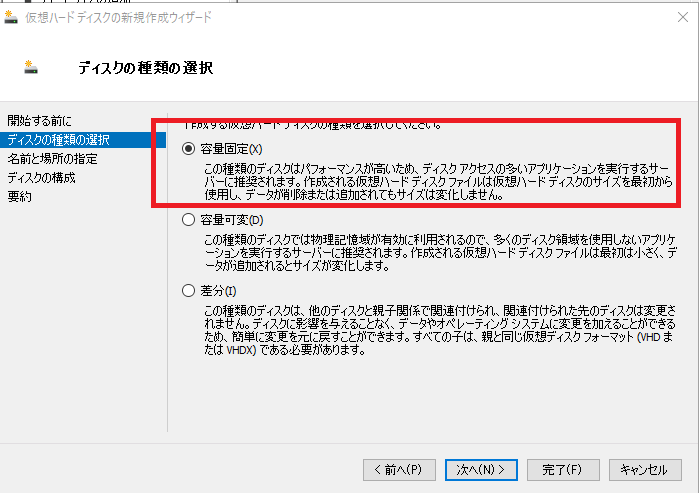The image size is (699, 493).
Task: Select the 容量固定(X) radio button
Action: tap(189, 149)
